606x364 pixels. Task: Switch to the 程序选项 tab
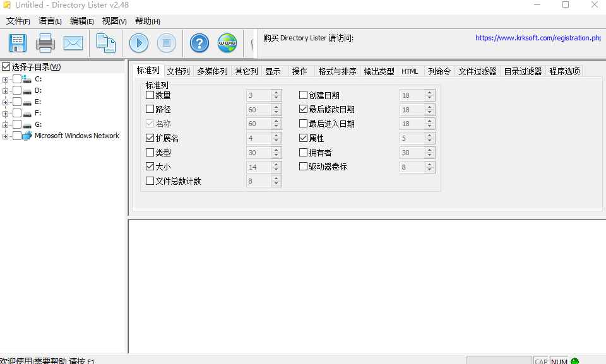[564, 71]
